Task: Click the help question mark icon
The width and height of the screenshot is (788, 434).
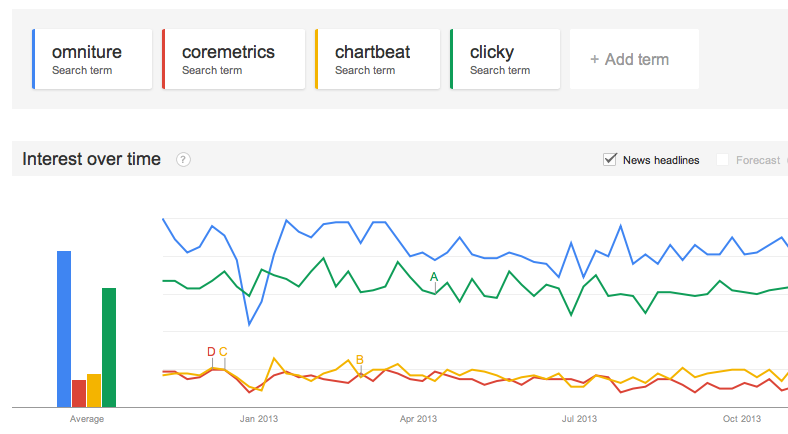Action: (x=184, y=160)
